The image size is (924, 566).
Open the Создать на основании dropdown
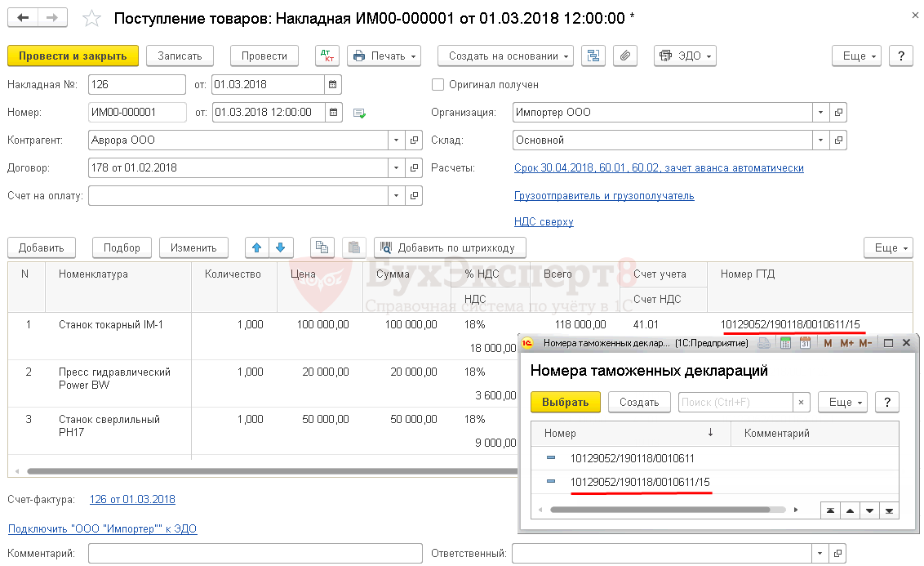click(505, 56)
